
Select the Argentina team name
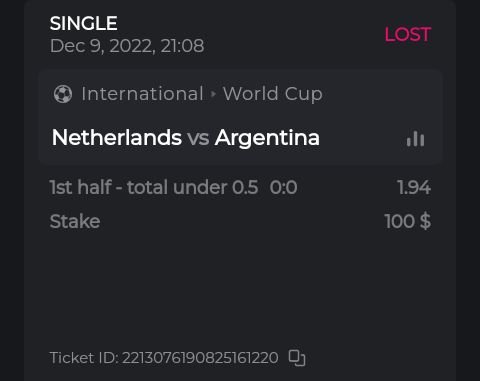[x=267, y=138]
